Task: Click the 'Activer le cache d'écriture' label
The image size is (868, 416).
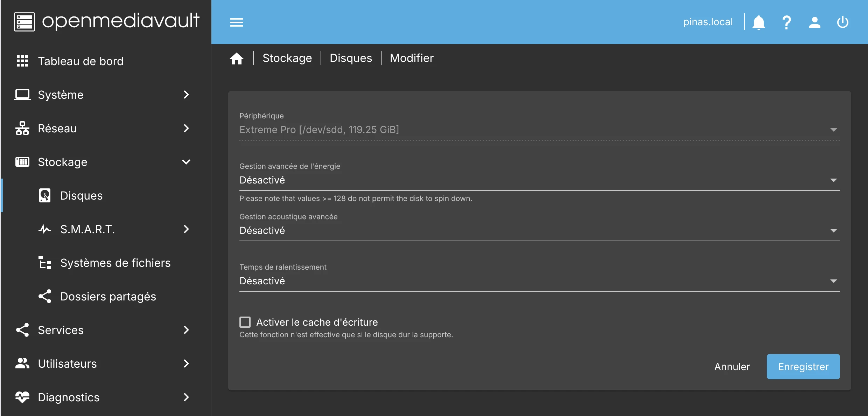Action: click(x=317, y=322)
